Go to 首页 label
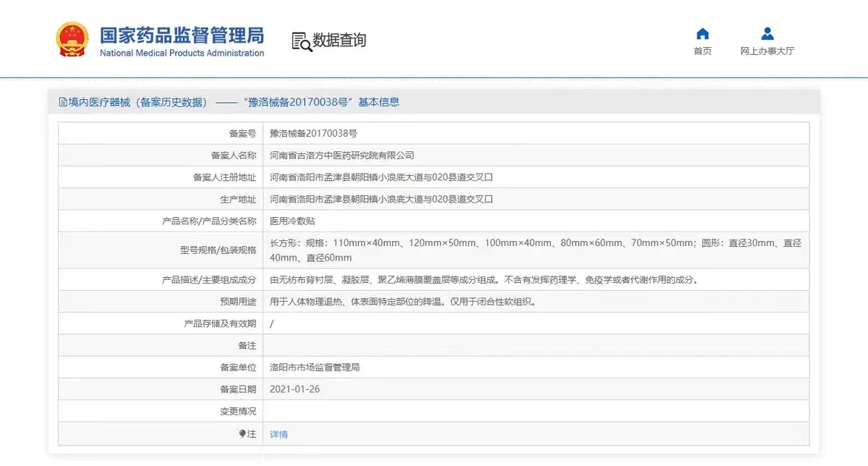868x466 pixels. pyautogui.click(x=702, y=51)
